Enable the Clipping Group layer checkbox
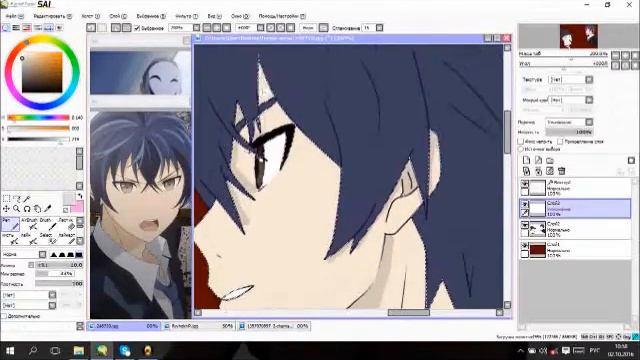Viewport: 640px width, 360px height. point(560,141)
